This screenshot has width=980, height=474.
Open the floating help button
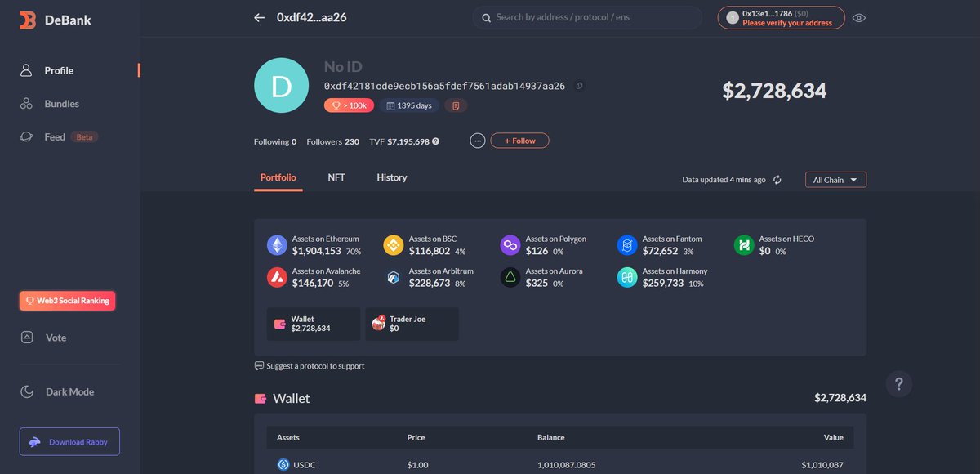click(899, 383)
